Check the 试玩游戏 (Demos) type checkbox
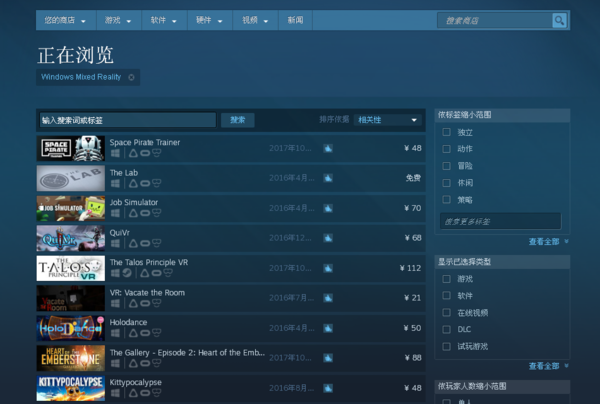 click(446, 346)
